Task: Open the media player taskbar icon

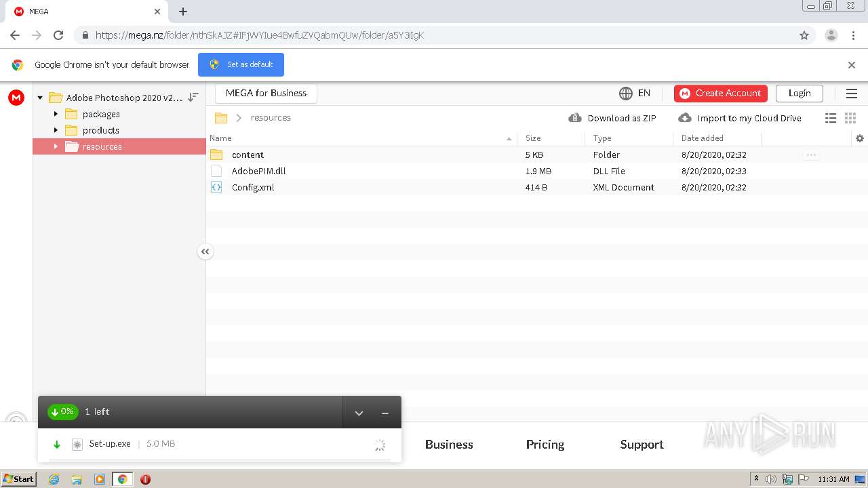Action: tap(100, 479)
